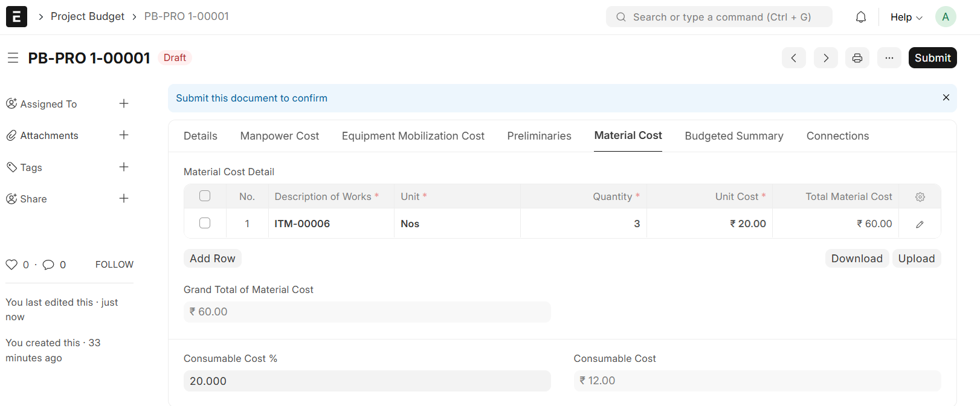Open the three-dots more actions menu
Image resolution: width=980 pixels, height=406 pixels.
click(889, 58)
